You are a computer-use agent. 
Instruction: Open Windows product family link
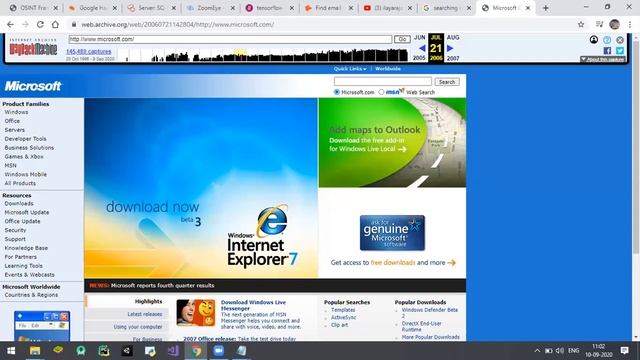[16, 112]
